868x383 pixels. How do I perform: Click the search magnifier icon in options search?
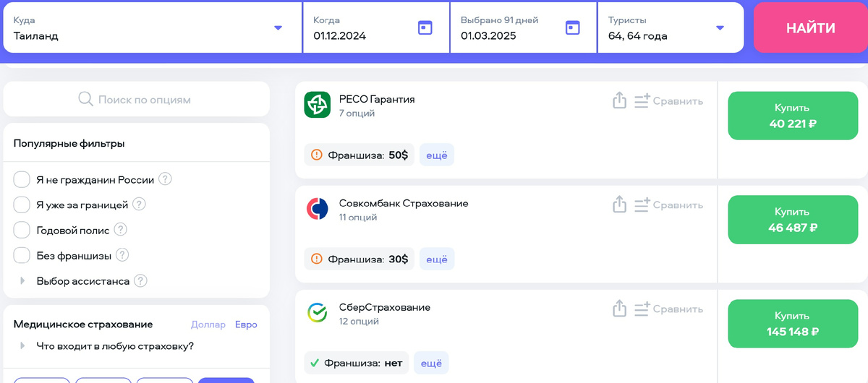(x=85, y=99)
